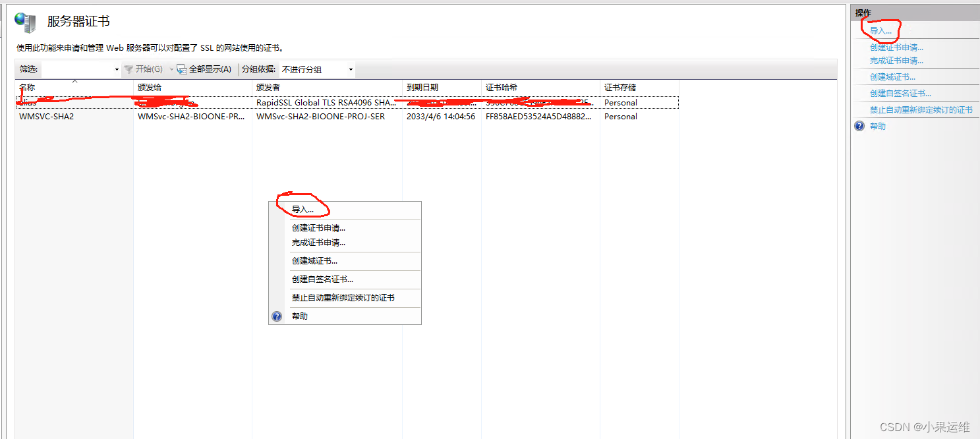Click the 导入... link in Actions pane
Image resolution: width=980 pixels, height=439 pixels.
tap(880, 31)
